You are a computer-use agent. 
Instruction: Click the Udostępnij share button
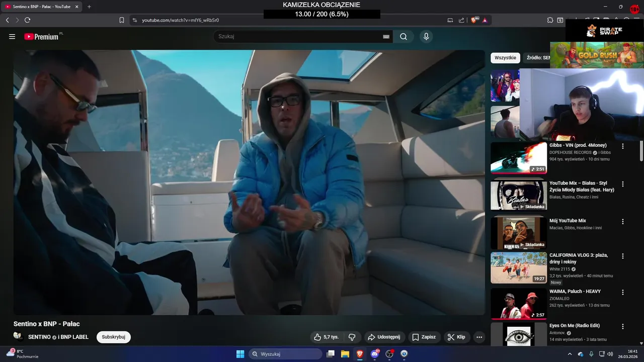pos(384,337)
